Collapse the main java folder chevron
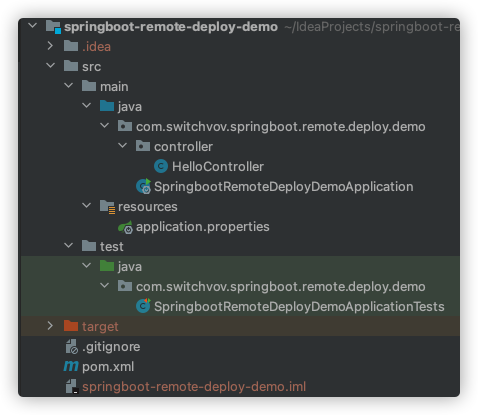 [x=87, y=105]
